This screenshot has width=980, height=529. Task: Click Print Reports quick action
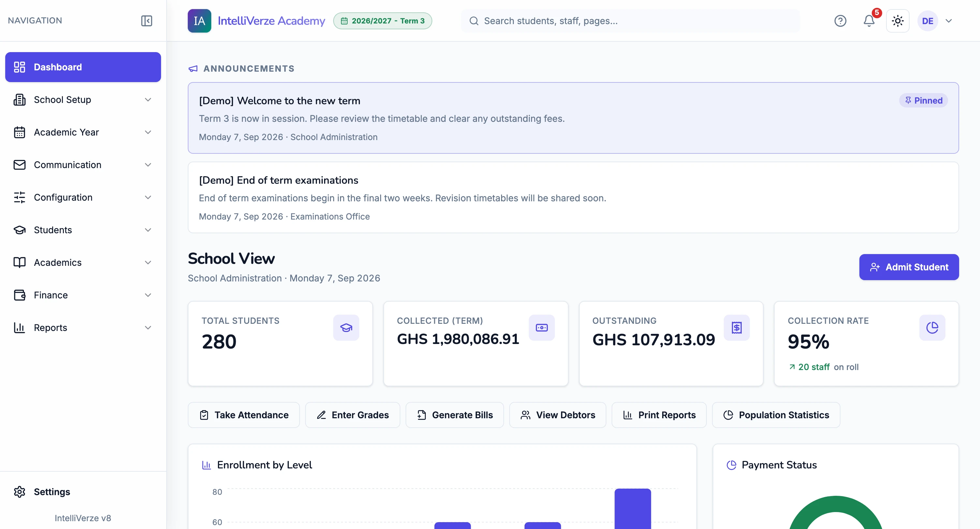point(659,415)
